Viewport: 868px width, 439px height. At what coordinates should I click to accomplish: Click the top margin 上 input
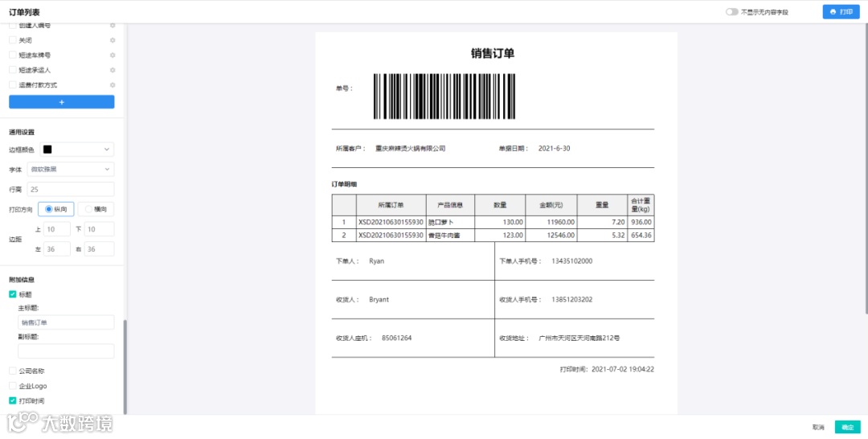[x=57, y=229]
